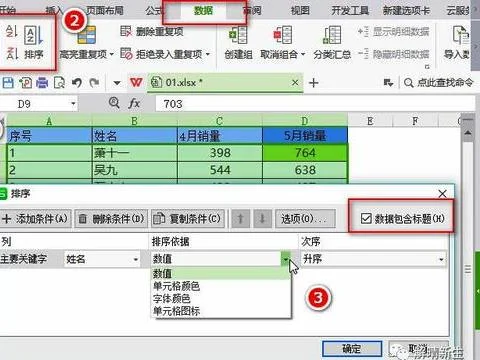Click the descending sort Z-A icon
Viewport: 480px width, 360px height.
pos(12,54)
